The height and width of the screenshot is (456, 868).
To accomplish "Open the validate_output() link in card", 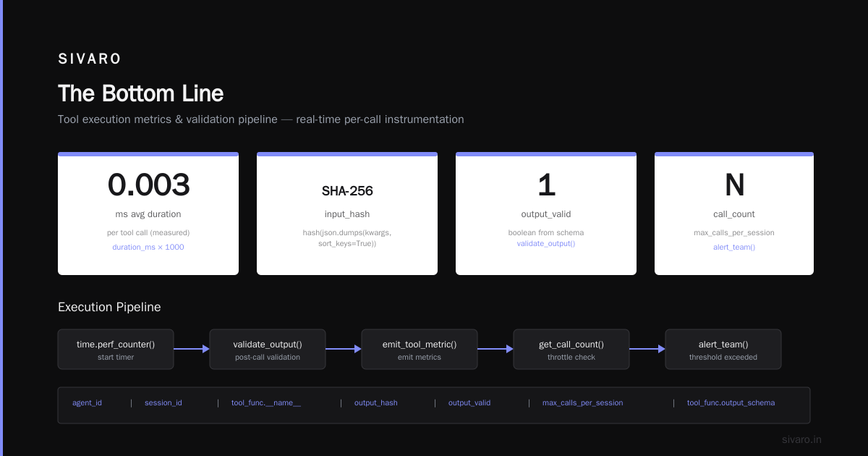I will pyautogui.click(x=546, y=244).
